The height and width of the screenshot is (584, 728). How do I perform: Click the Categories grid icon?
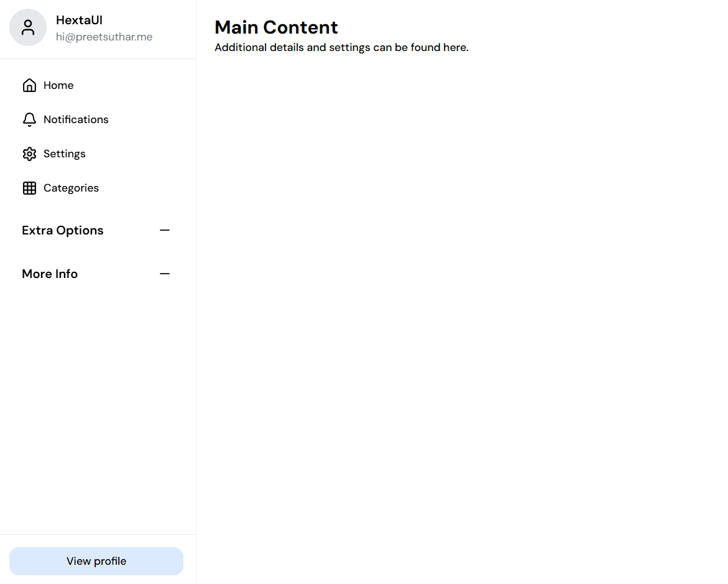29,188
